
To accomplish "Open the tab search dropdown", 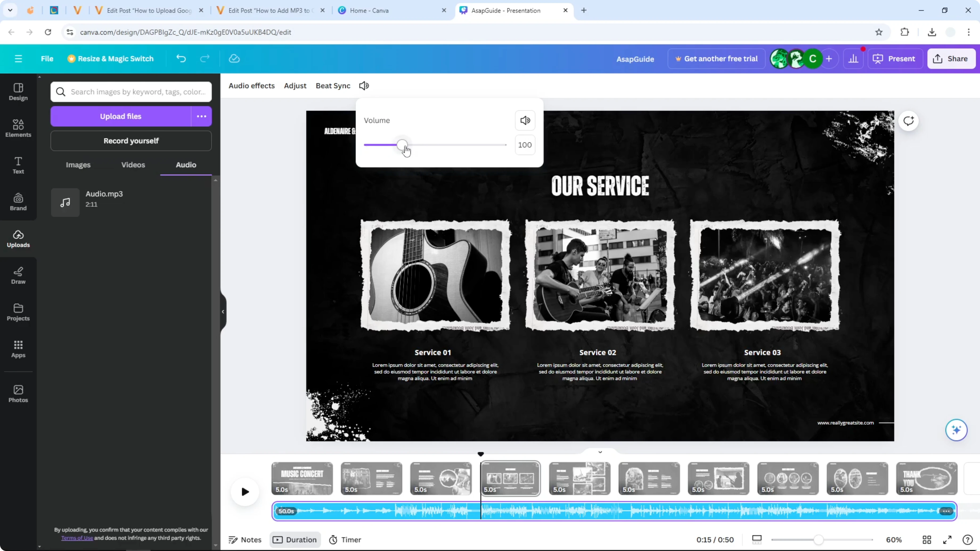I will (10, 10).
